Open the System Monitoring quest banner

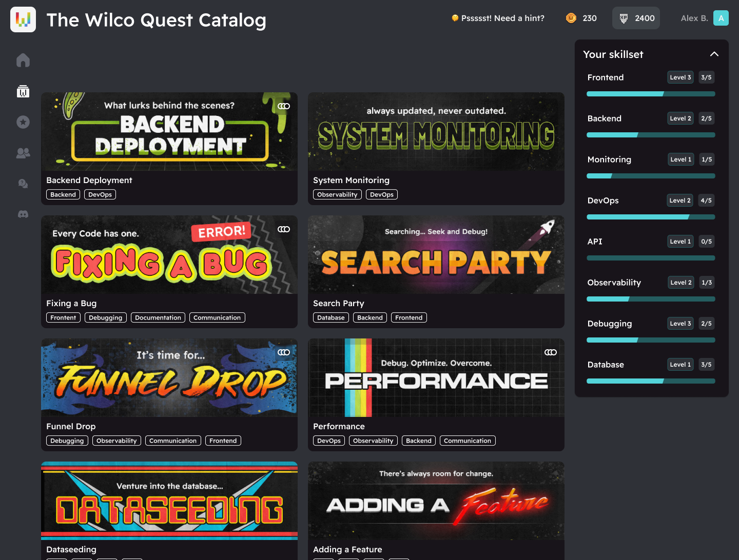436,131
